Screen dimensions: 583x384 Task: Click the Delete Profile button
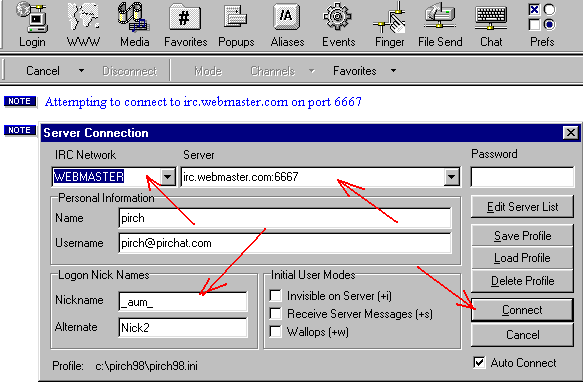click(522, 281)
